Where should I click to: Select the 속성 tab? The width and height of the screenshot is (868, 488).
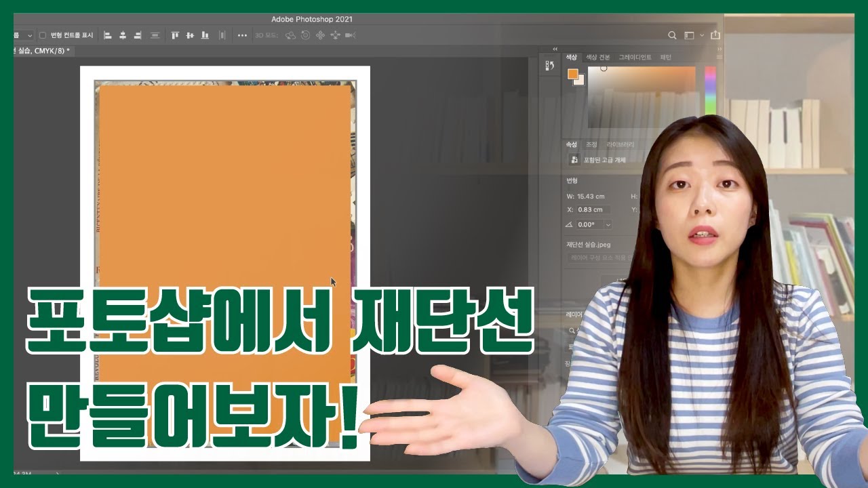point(572,144)
